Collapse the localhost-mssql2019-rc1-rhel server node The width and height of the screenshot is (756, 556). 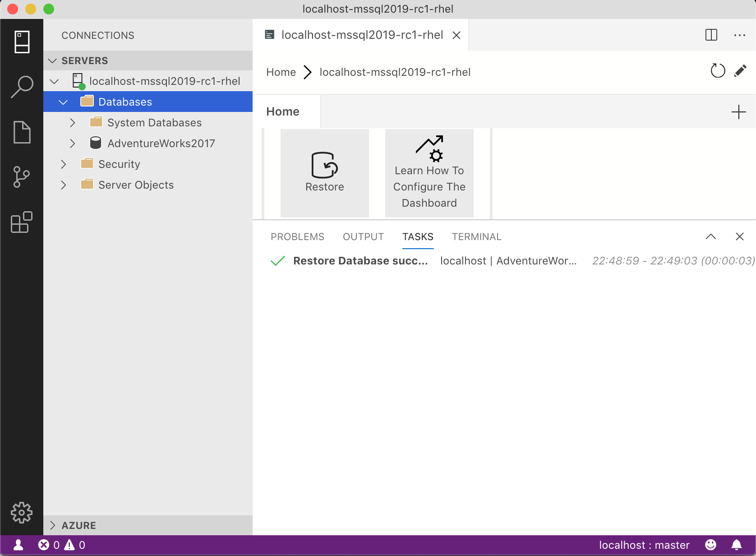coord(55,81)
